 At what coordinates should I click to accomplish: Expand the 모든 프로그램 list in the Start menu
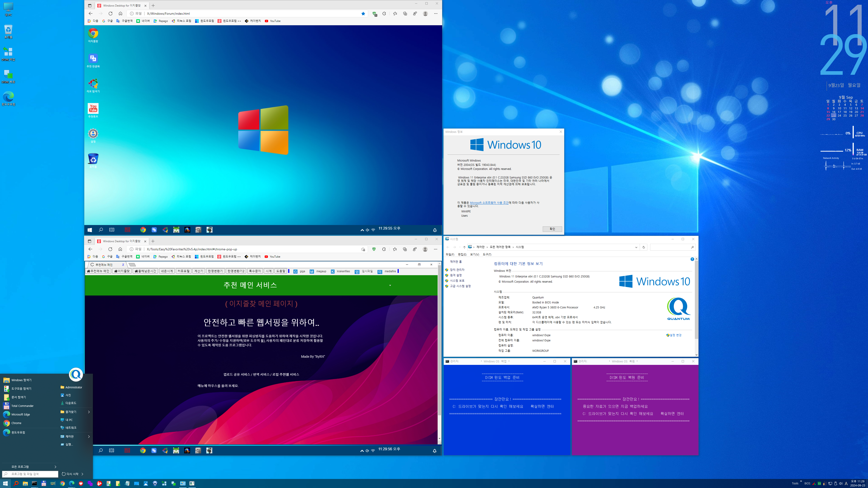[34, 467]
